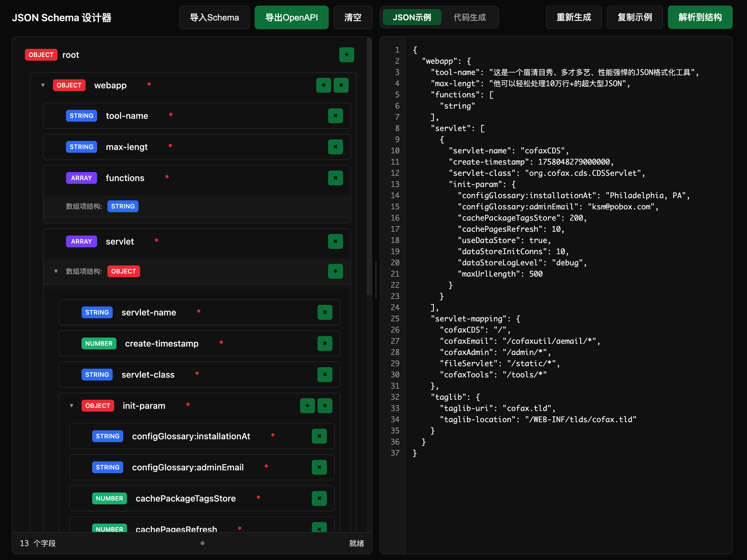Collapse the webapp object tree node

43,85
